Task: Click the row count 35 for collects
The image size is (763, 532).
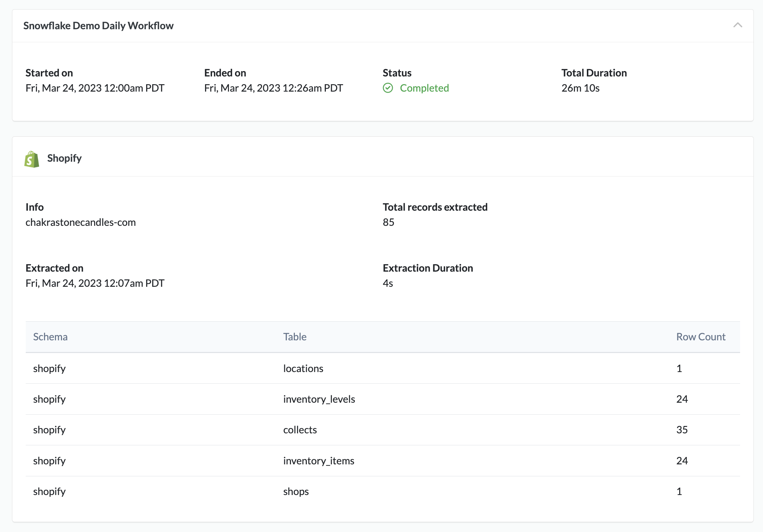Action: coord(682,430)
